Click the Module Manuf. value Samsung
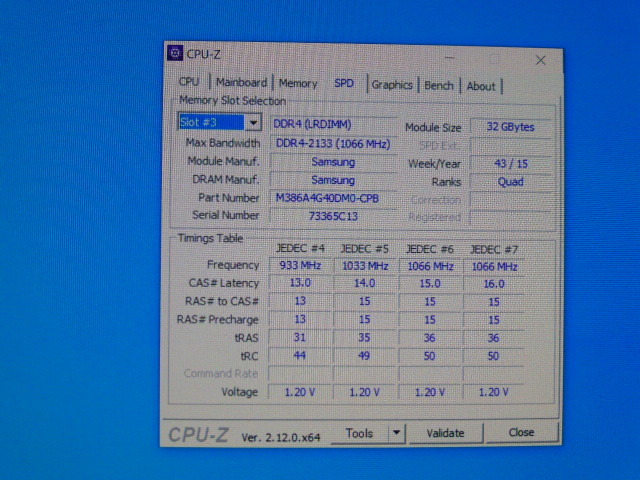 point(333,162)
